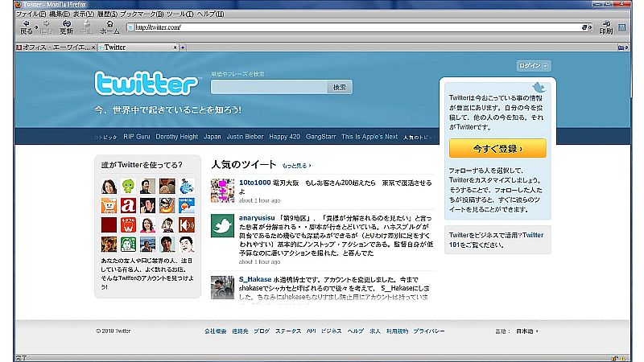Click the Back (戻る) toolbar button
Image resolution: width=644 pixels, height=362 pixels.
(x=26, y=27)
